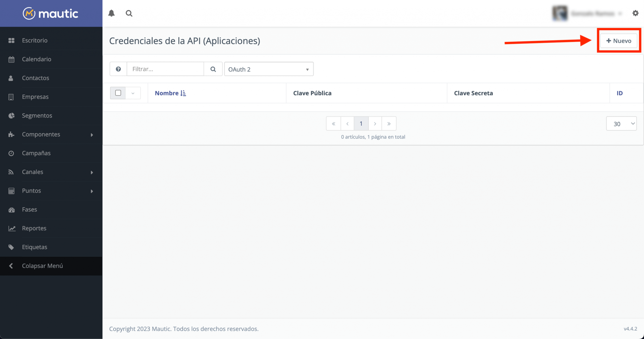Click Nuevo to create API credentials
The image size is (644, 339).
point(618,41)
